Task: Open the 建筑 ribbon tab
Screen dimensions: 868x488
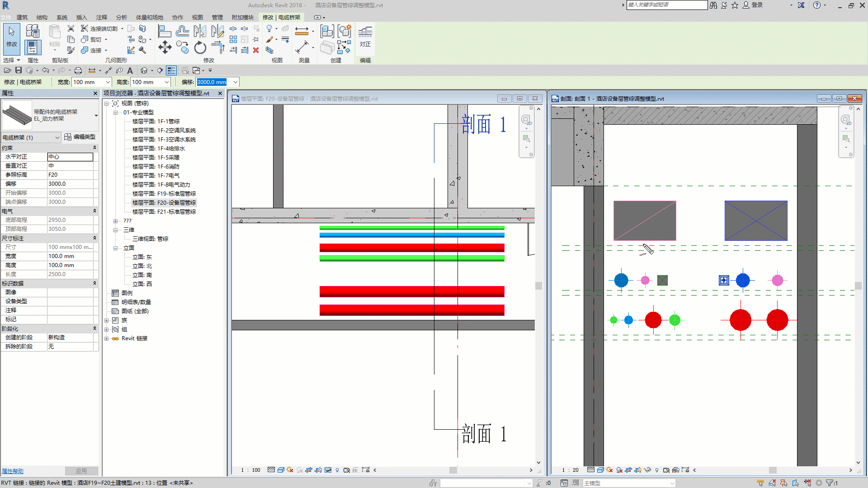Action: click(22, 17)
